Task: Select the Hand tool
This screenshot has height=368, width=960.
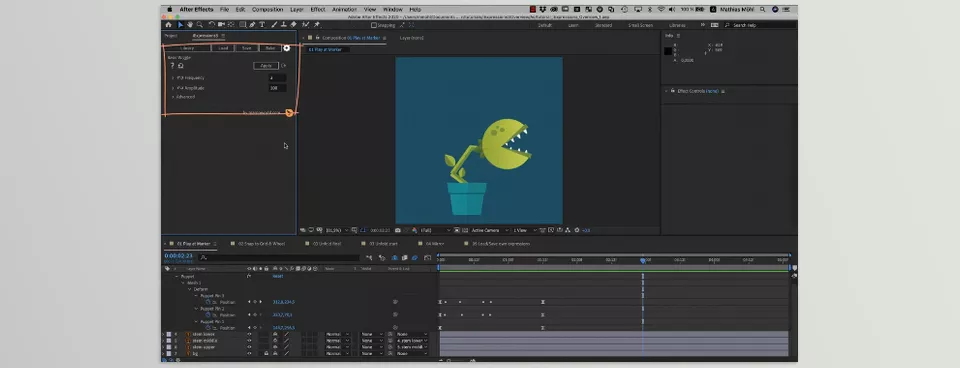Action: pyautogui.click(x=190, y=24)
